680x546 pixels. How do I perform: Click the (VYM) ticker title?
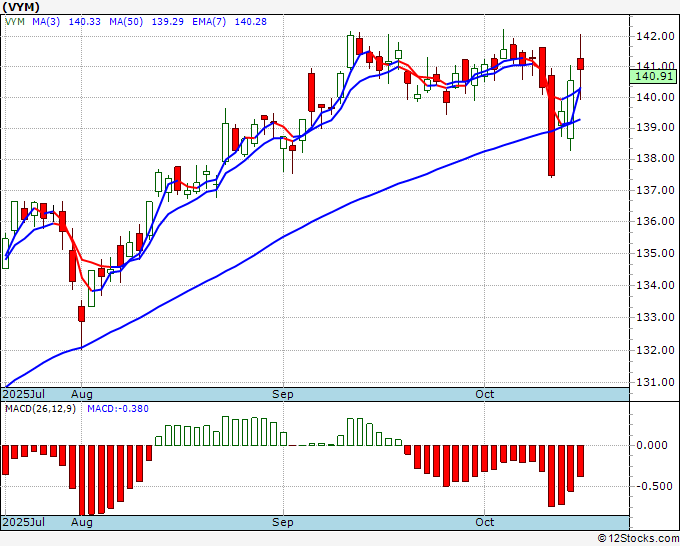[x=21, y=7]
